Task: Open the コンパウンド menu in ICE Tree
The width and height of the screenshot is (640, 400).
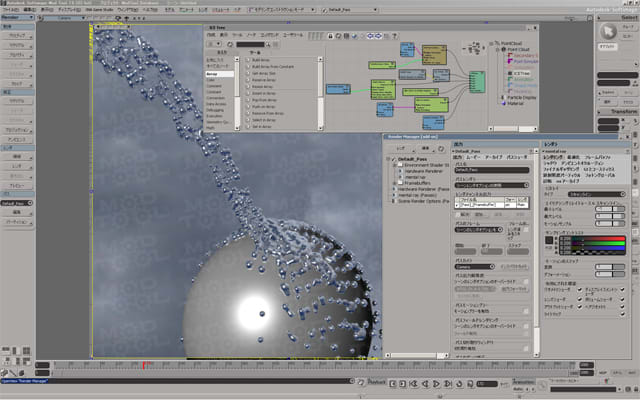Action: 269,36
